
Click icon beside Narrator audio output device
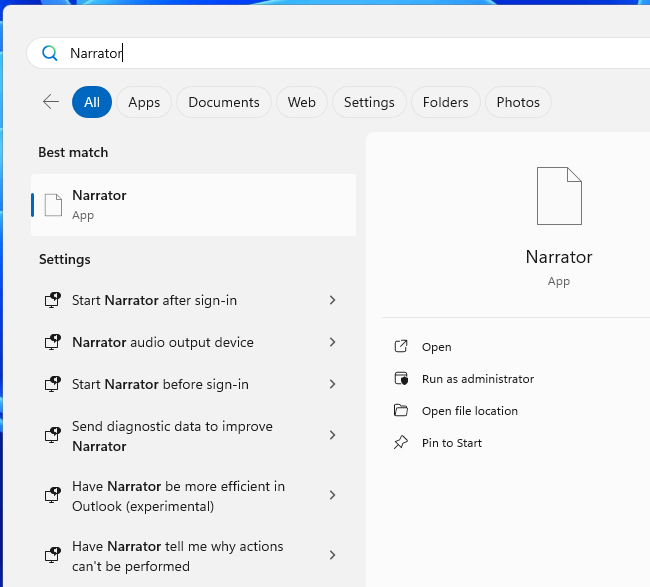coord(53,342)
